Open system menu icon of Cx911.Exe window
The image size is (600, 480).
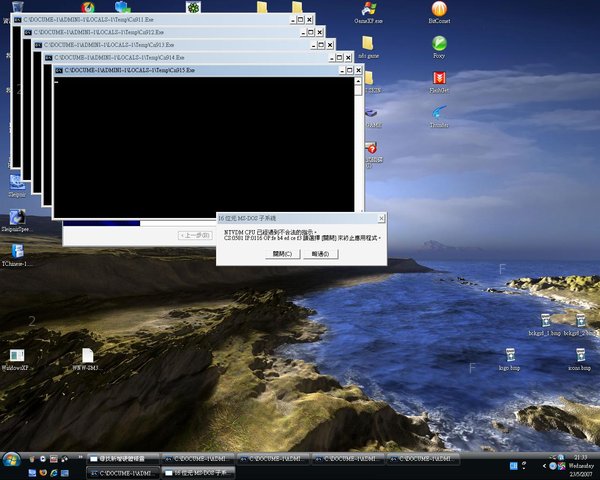(18, 20)
